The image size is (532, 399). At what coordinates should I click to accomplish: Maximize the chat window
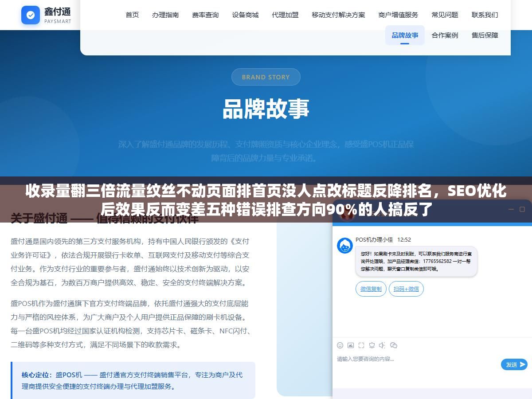coord(522,209)
